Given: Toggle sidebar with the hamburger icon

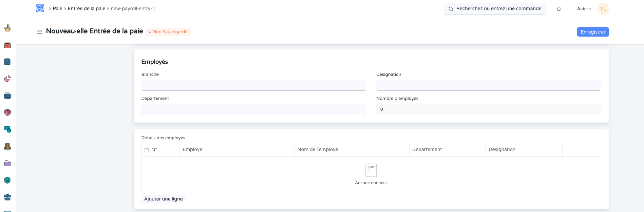Looking at the screenshot, I should (x=40, y=32).
